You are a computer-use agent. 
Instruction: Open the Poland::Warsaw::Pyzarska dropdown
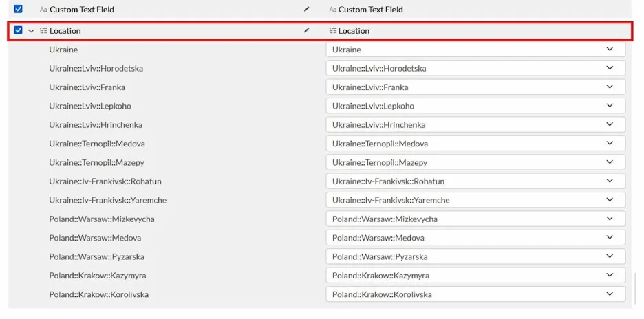tap(475, 256)
